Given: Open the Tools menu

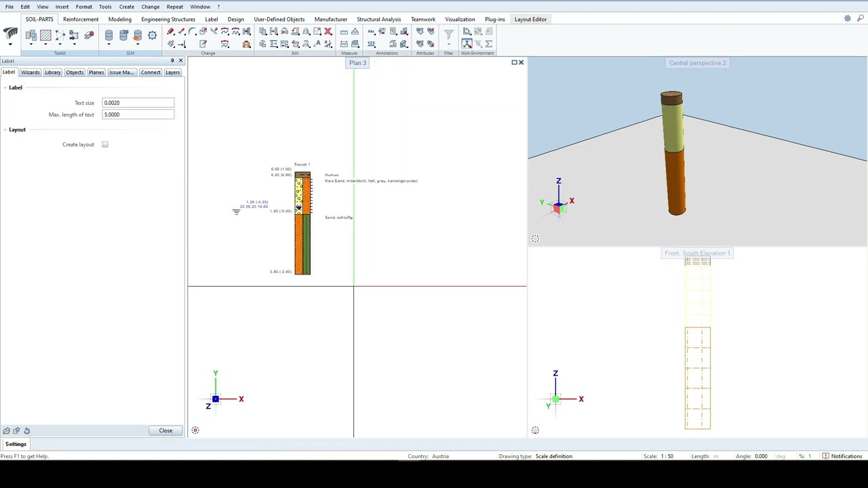Looking at the screenshot, I should tap(105, 7).
